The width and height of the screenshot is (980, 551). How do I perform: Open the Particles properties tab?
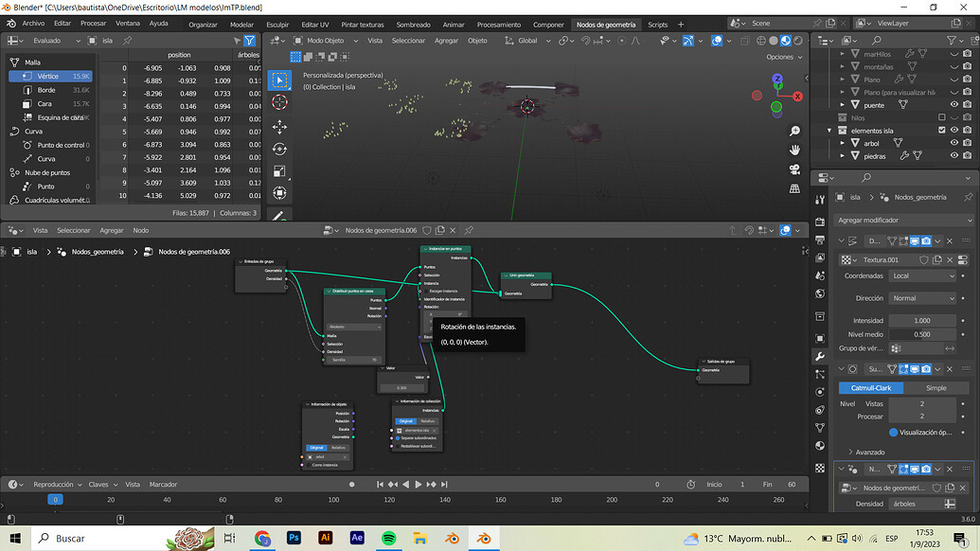(x=819, y=374)
